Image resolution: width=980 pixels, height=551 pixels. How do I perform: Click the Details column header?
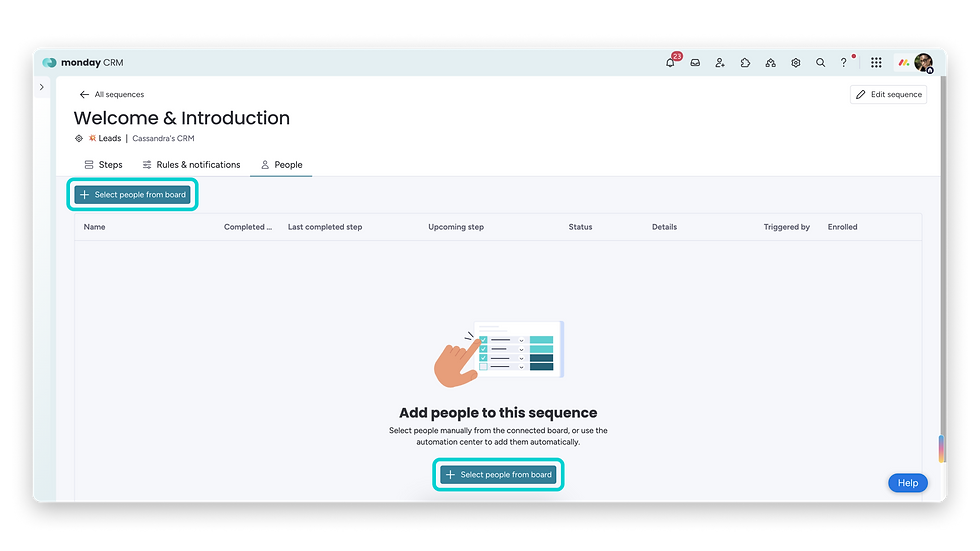[x=664, y=227]
